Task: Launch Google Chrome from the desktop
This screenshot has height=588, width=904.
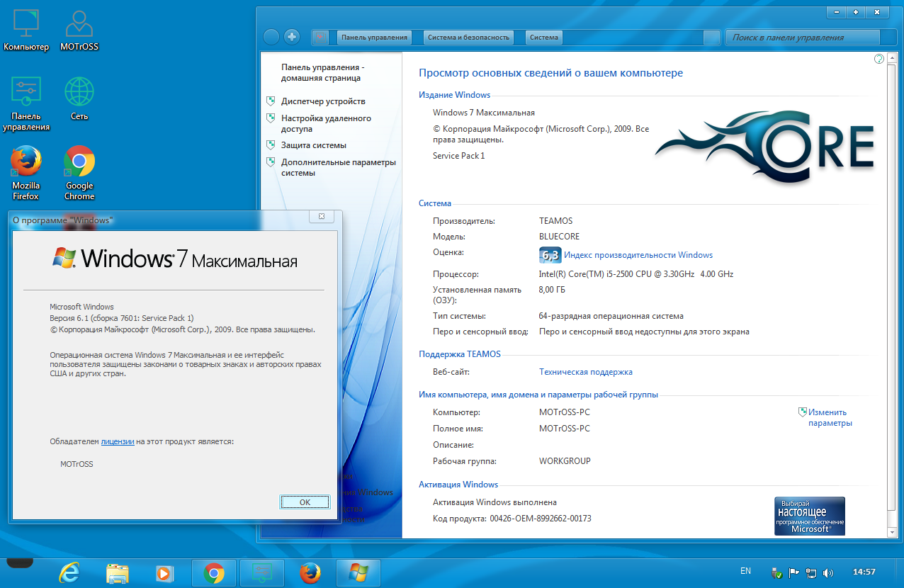Action: pos(79,174)
